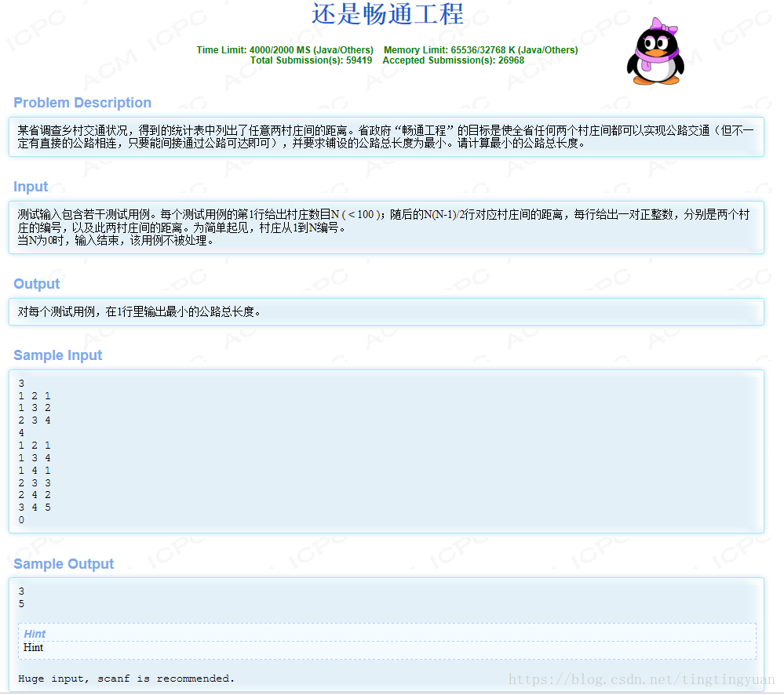Click sample input line '2 4 2'

[35, 495]
